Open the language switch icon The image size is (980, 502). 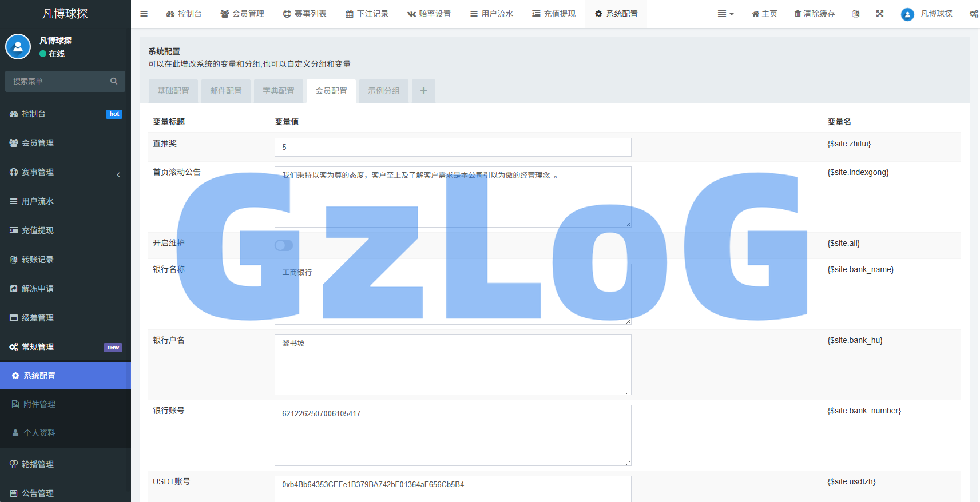coord(856,14)
